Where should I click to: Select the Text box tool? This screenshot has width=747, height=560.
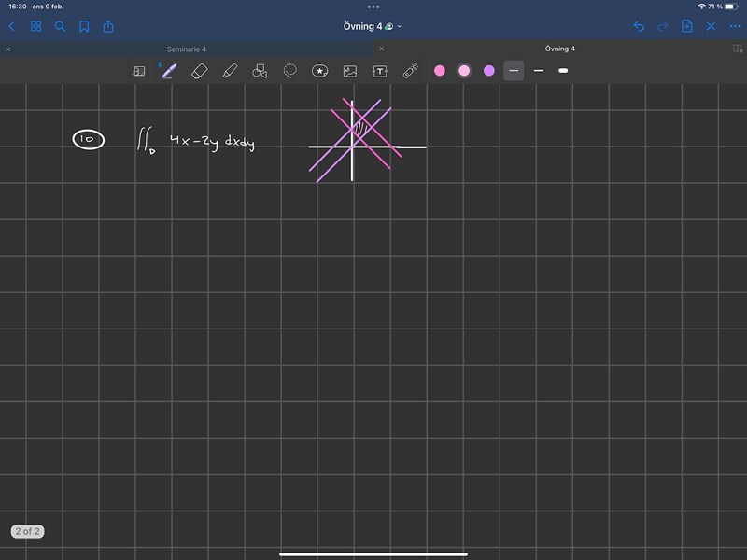(x=380, y=71)
